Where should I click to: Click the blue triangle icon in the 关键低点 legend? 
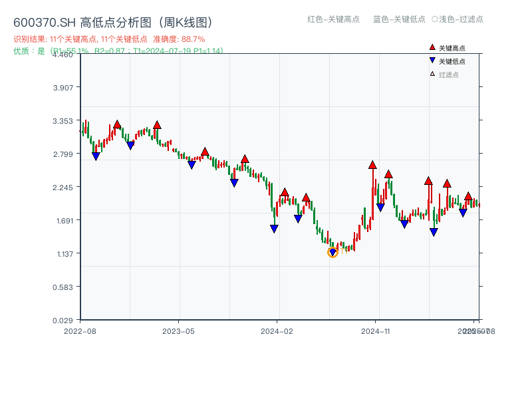(432, 61)
